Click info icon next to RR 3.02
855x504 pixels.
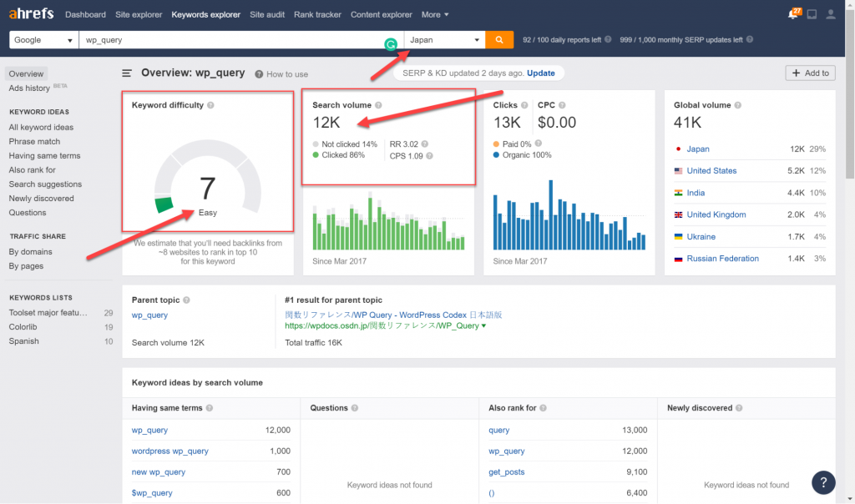(x=425, y=144)
